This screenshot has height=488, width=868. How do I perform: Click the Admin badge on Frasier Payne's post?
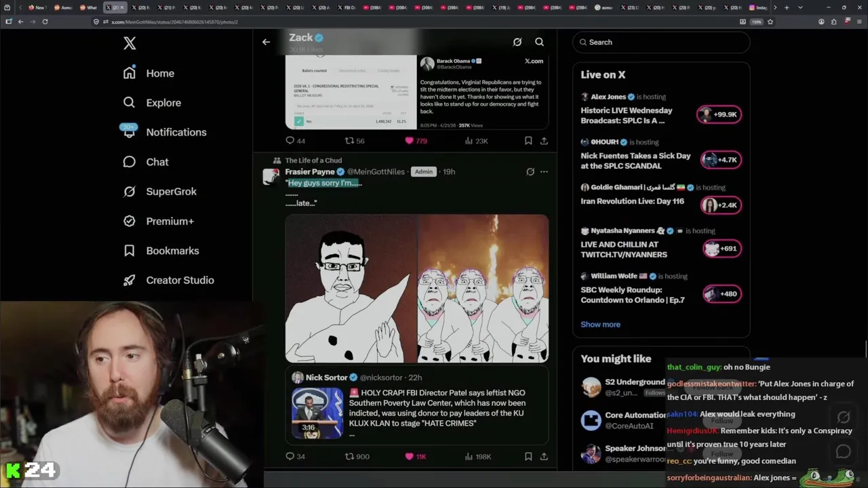[x=424, y=172]
